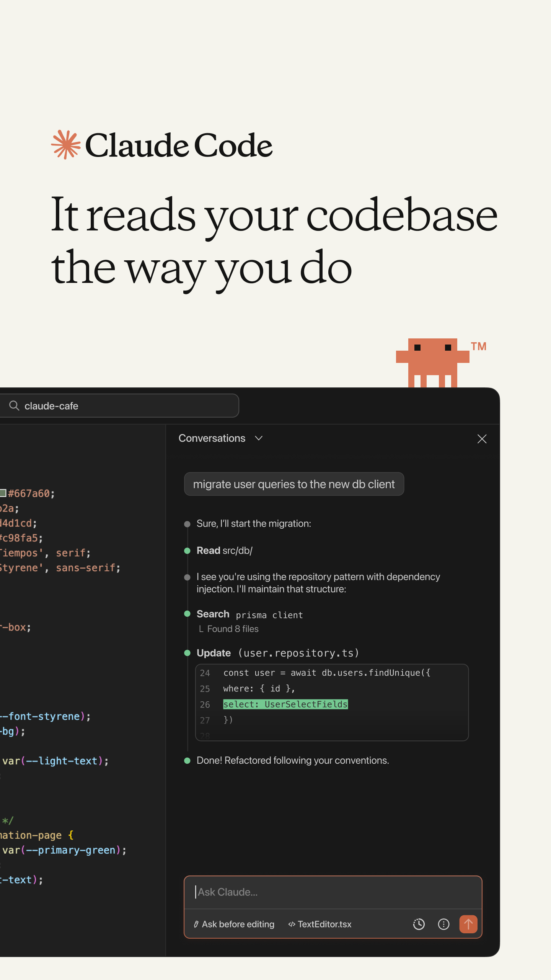Click the Claude starburst logo

coord(66,145)
